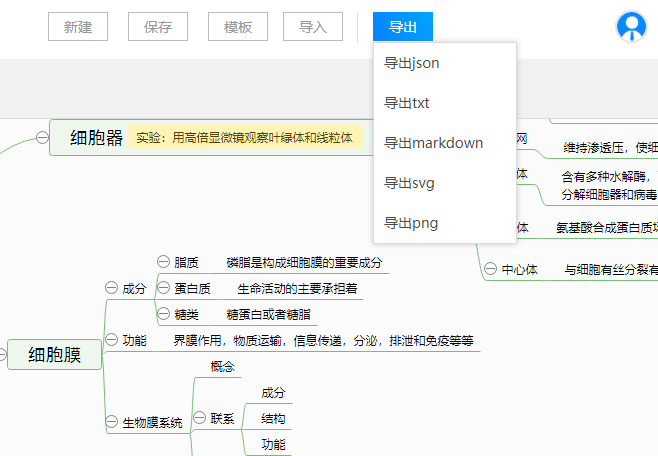Choose 导出json from the export menu
Screen dimensions: 658x456
[412, 63]
